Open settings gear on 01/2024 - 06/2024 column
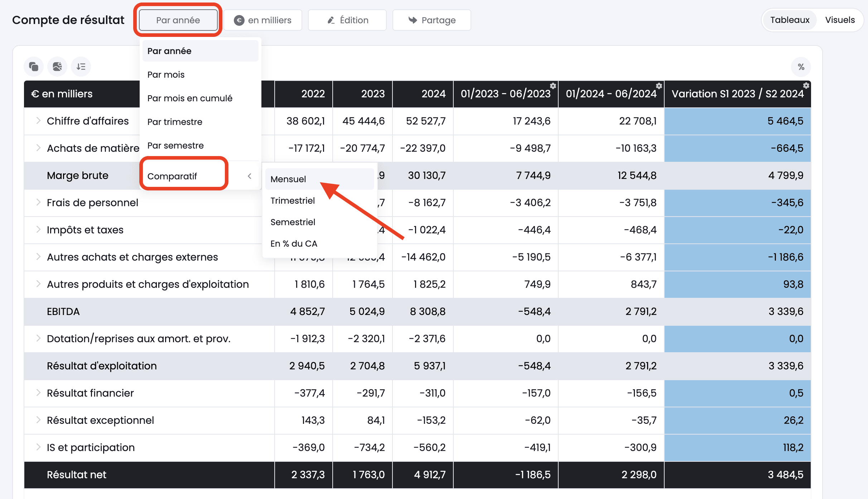868x499 pixels. coord(659,86)
